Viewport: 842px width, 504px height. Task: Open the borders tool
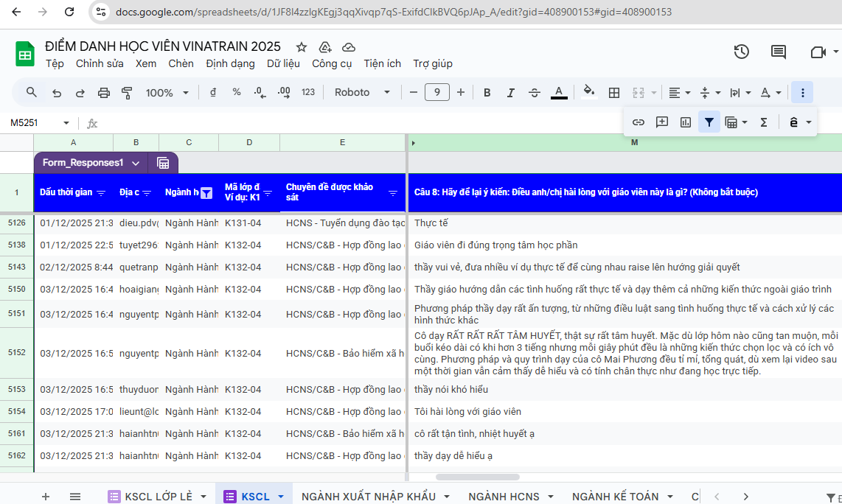coord(613,92)
